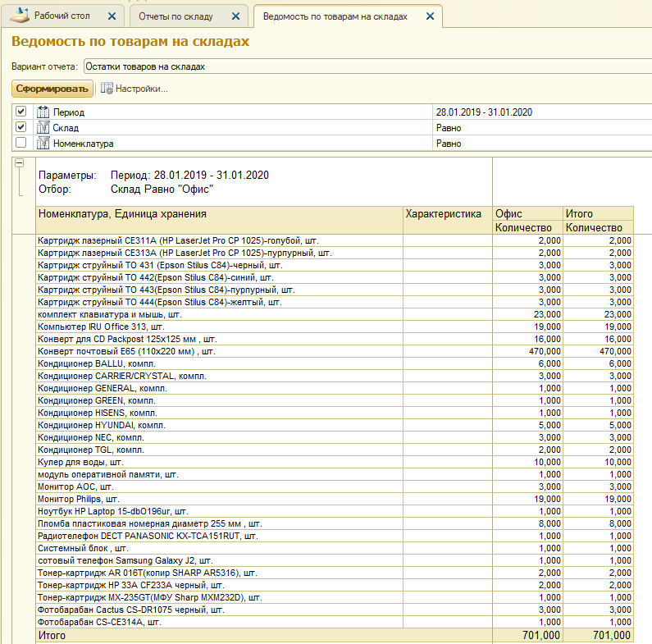Click the Итого column header
The image size is (652, 644).
pyautogui.click(x=598, y=213)
